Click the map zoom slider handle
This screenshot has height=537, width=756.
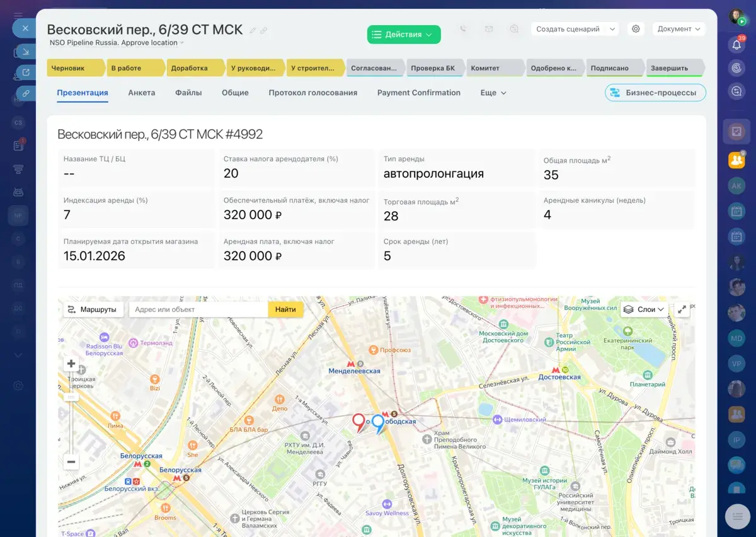coord(71,397)
